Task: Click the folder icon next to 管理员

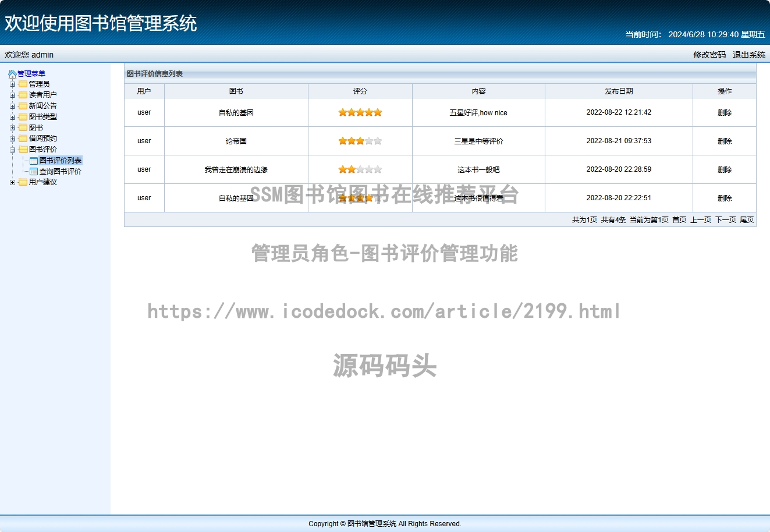Action: (23, 84)
